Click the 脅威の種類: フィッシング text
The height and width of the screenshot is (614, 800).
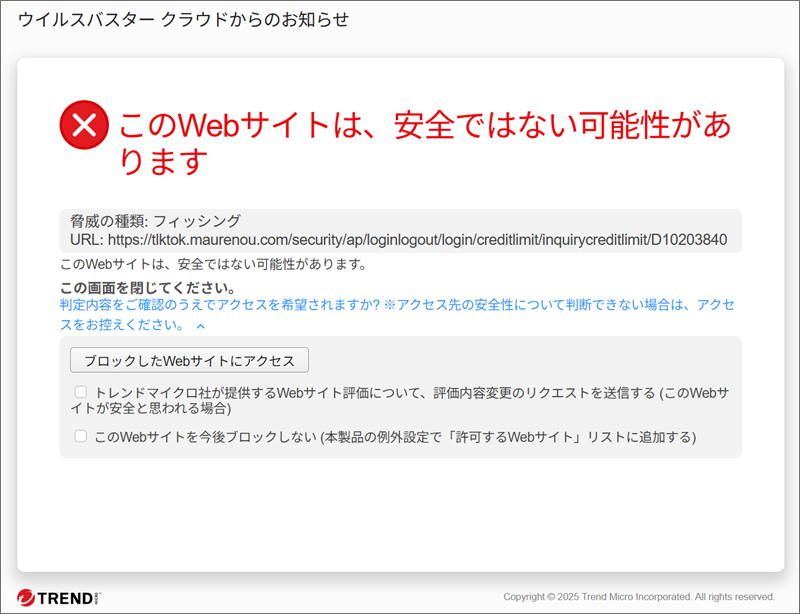click(x=155, y=221)
